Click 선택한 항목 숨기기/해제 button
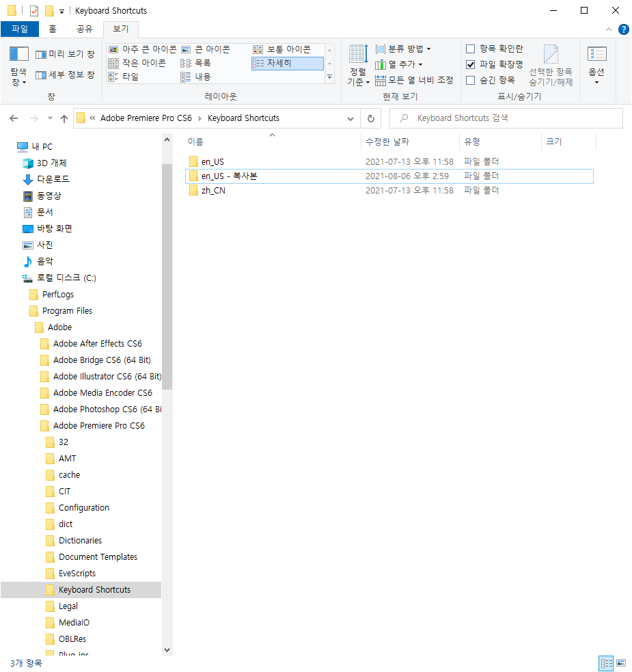632x672 pixels. pyautogui.click(x=551, y=66)
